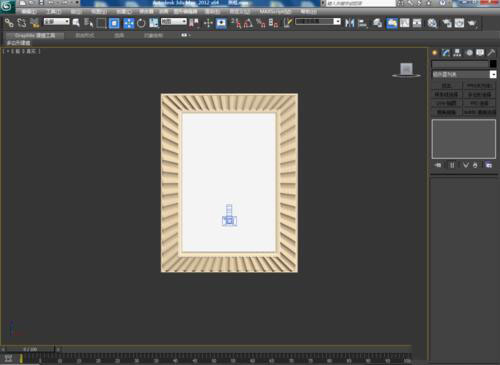Click the Use Pivot Point Center icon
Image resolution: width=500 pixels, height=365 pixels.
[x=194, y=23]
